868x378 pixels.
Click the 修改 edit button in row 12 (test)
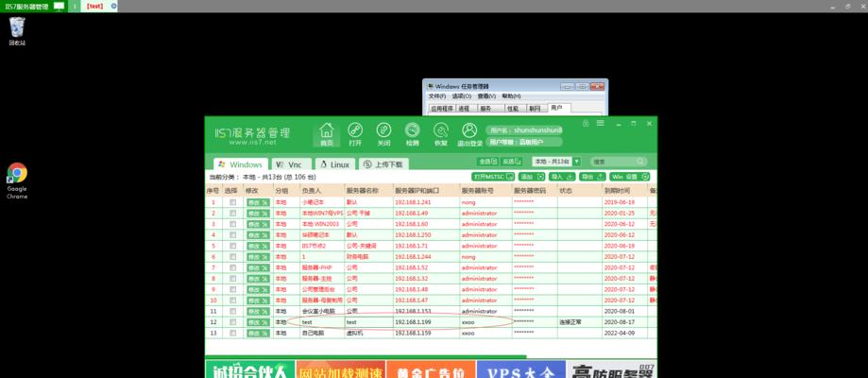click(258, 322)
